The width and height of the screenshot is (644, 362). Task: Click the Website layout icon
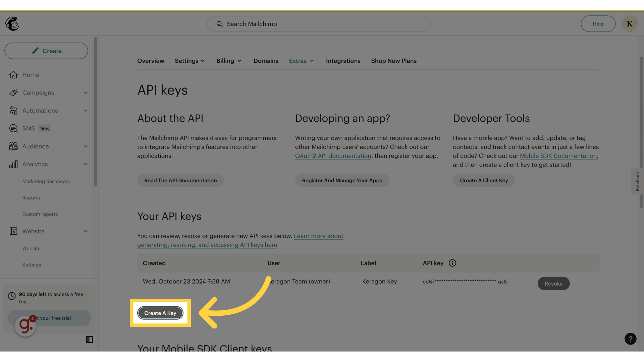click(x=13, y=231)
